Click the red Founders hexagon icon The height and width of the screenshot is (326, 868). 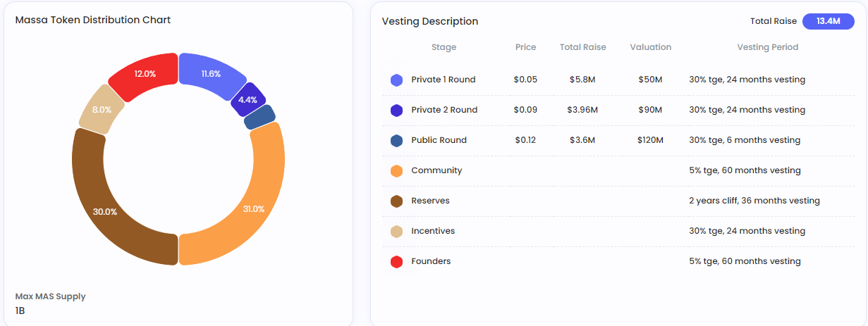click(x=397, y=261)
